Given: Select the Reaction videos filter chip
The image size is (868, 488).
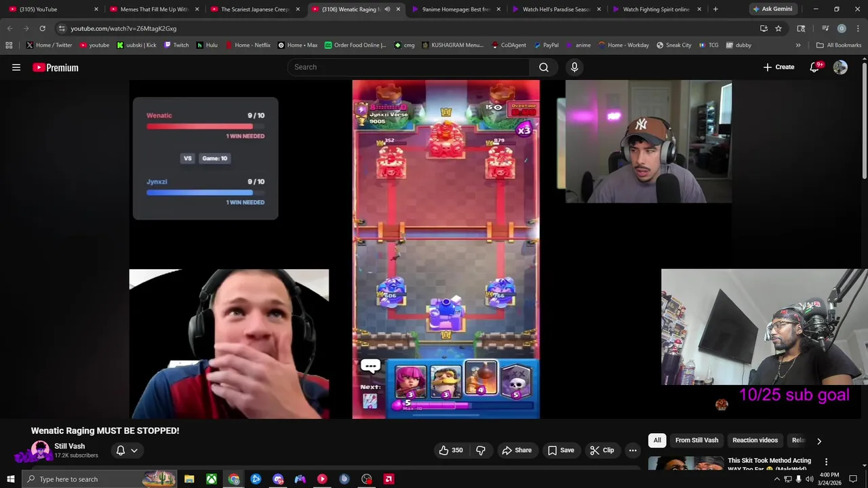Looking at the screenshot, I should [x=755, y=441].
